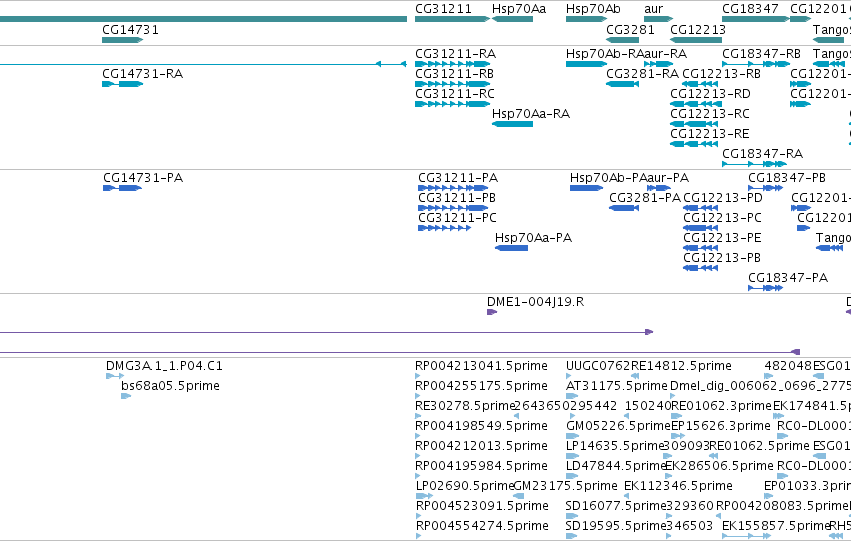
Task: Click the CG14731 gene feature
Action: click(x=123, y=40)
